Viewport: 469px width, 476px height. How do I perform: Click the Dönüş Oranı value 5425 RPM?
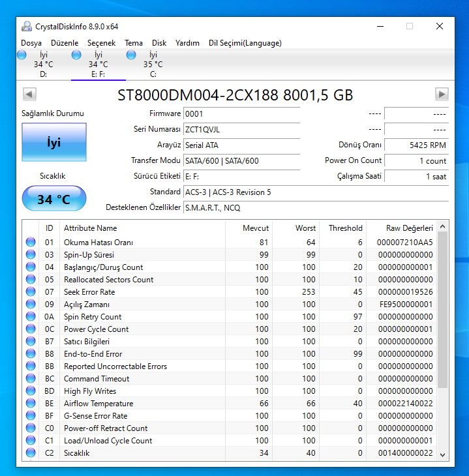click(x=416, y=145)
